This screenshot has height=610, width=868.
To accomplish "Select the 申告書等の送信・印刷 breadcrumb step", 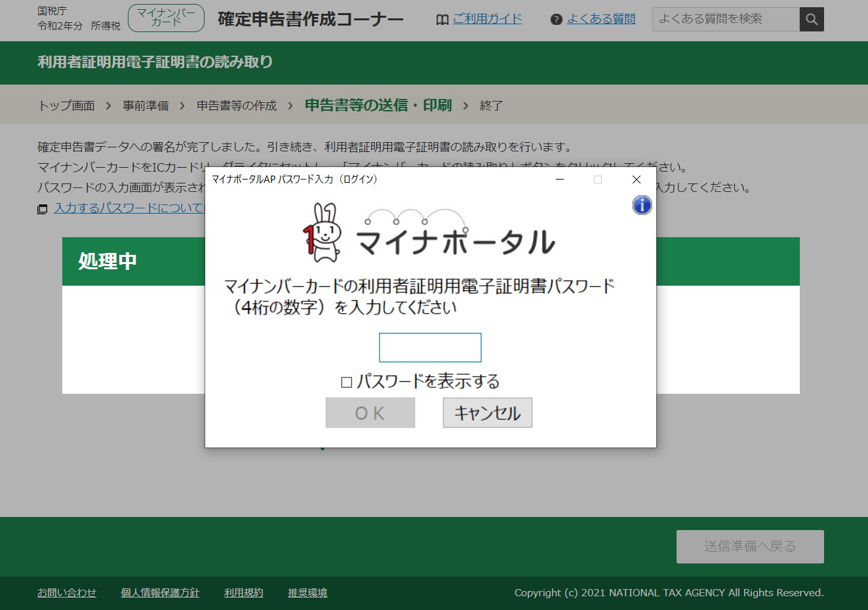I will [x=378, y=105].
